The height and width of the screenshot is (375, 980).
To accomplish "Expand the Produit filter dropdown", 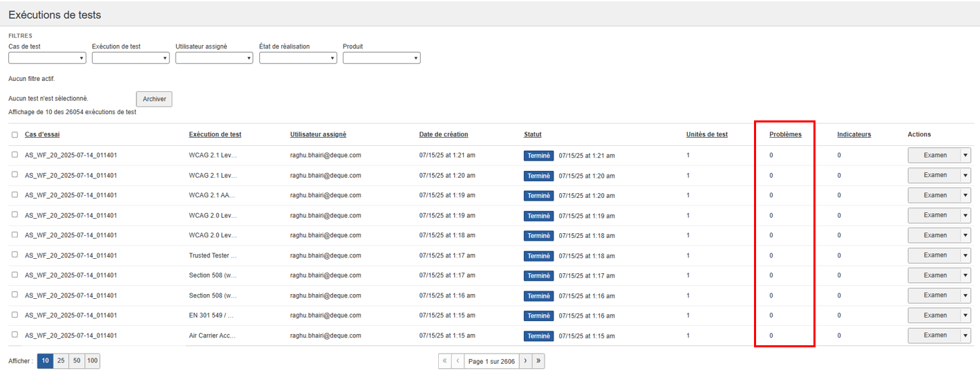I will [x=381, y=58].
